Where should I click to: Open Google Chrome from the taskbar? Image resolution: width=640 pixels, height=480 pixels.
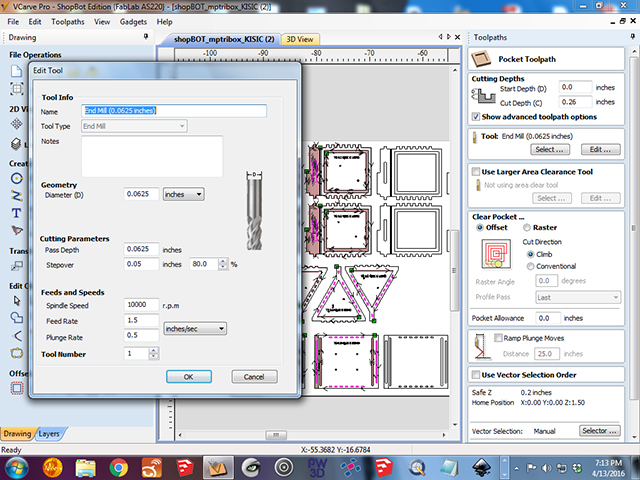tap(118, 468)
